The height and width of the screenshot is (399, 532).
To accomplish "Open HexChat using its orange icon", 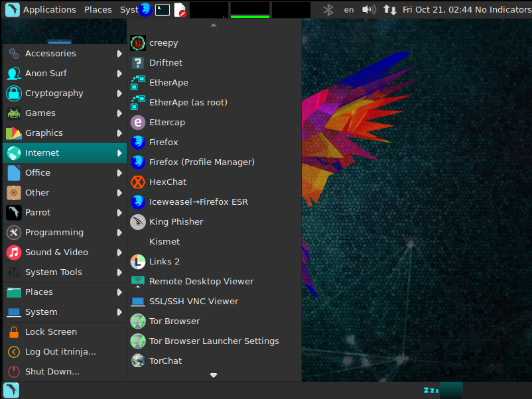I will [138, 182].
